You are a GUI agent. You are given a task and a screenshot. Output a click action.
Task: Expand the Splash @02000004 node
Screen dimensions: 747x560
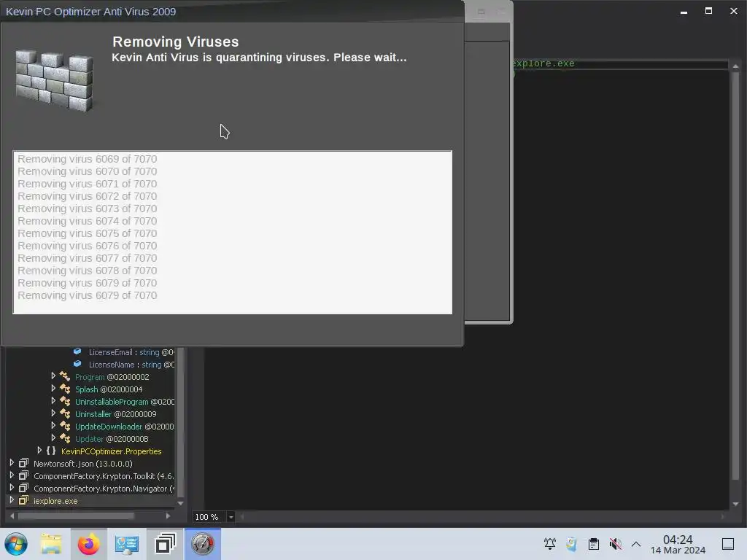(53, 389)
